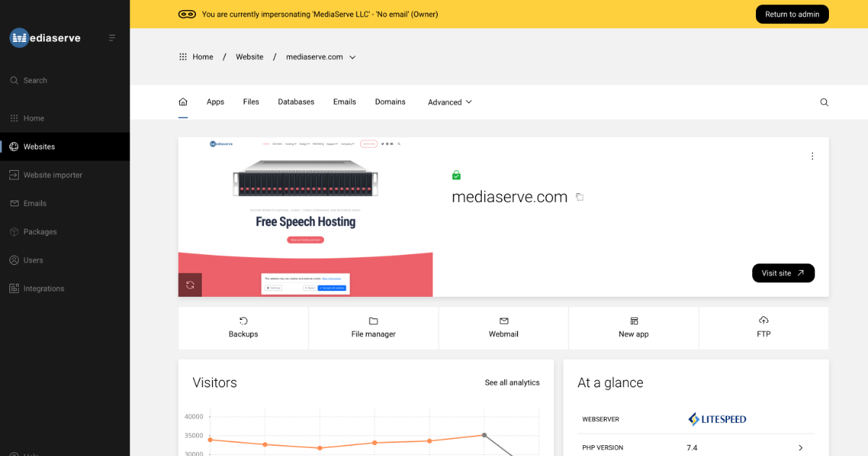Image resolution: width=868 pixels, height=456 pixels.
Task: Open FTP settings
Action: coord(763,328)
